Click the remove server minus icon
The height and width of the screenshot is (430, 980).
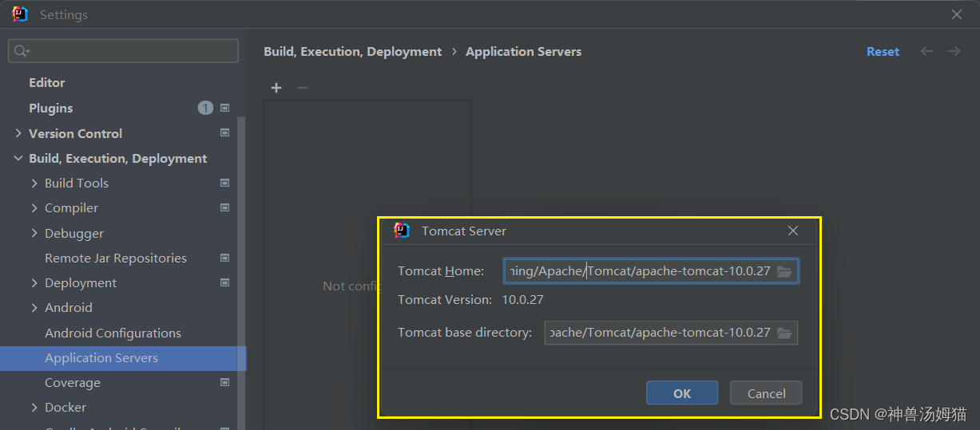tap(302, 88)
